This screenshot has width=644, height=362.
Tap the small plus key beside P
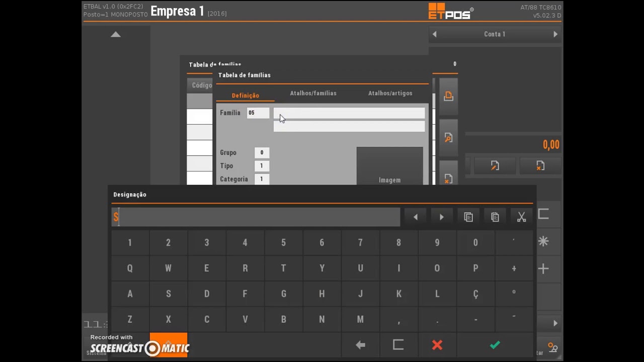[514, 268]
